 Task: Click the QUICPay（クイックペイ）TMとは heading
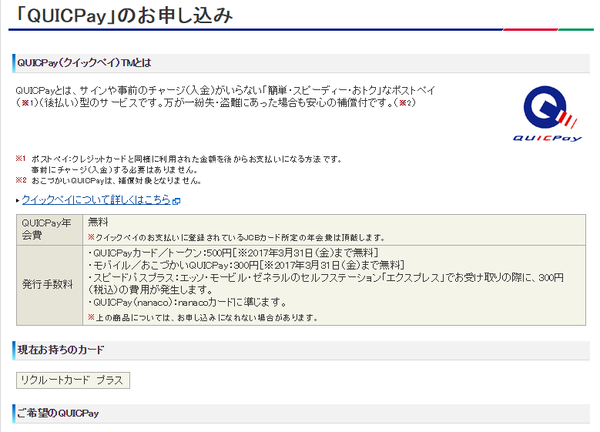(84, 63)
